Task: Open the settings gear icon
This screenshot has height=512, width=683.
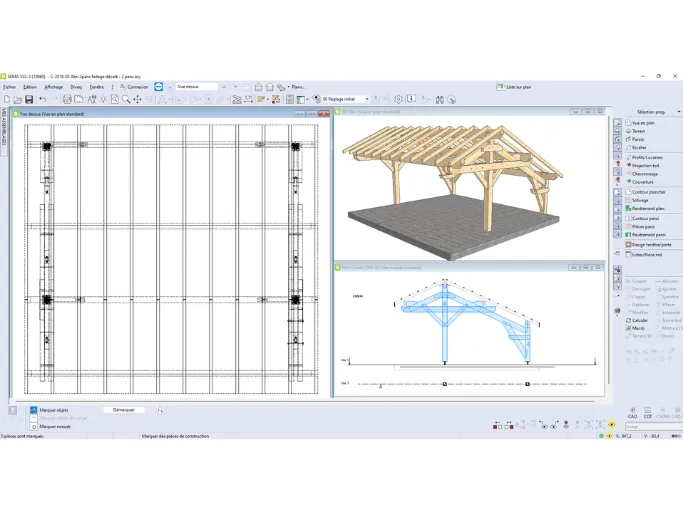Action: (398, 99)
